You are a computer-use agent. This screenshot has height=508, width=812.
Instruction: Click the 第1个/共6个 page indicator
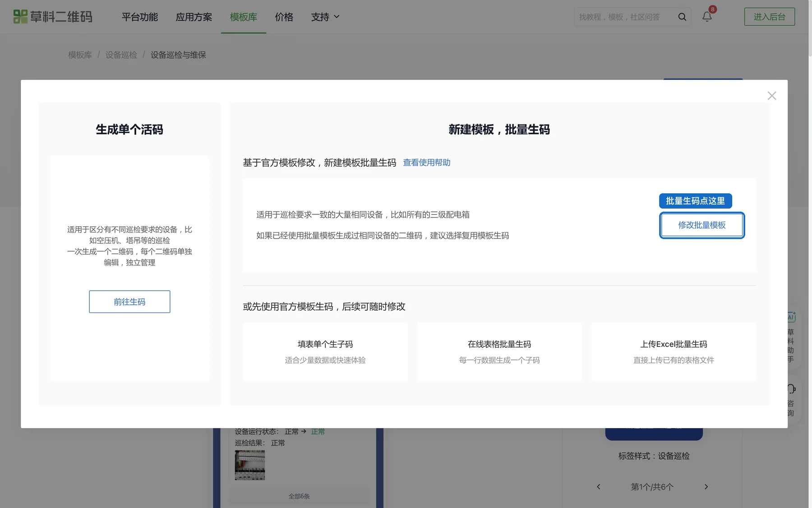(652, 487)
